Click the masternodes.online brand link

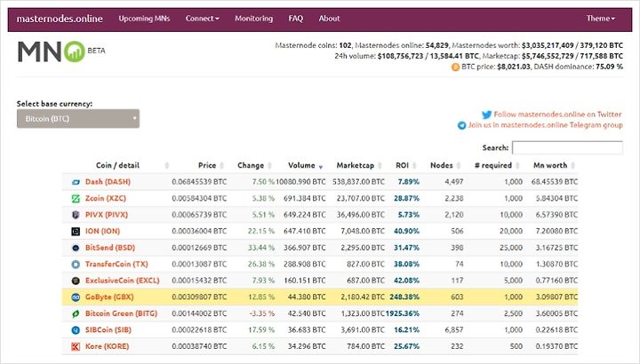pos(60,19)
